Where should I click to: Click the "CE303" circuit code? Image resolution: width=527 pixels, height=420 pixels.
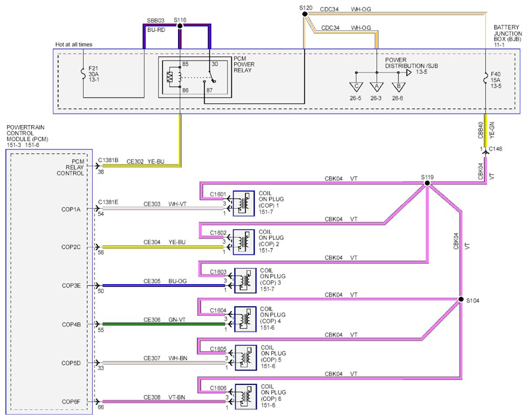point(152,204)
